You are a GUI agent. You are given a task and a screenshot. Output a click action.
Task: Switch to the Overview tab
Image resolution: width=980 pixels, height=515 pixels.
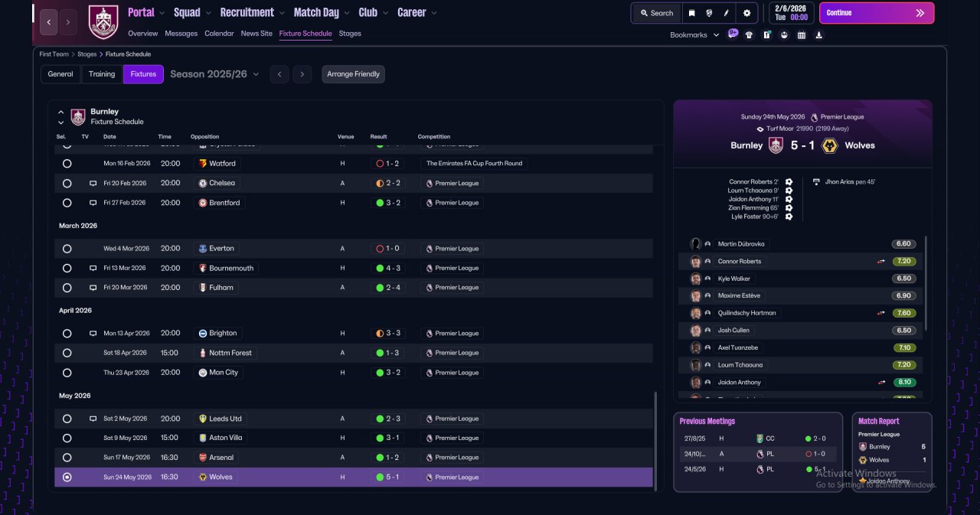click(x=143, y=34)
